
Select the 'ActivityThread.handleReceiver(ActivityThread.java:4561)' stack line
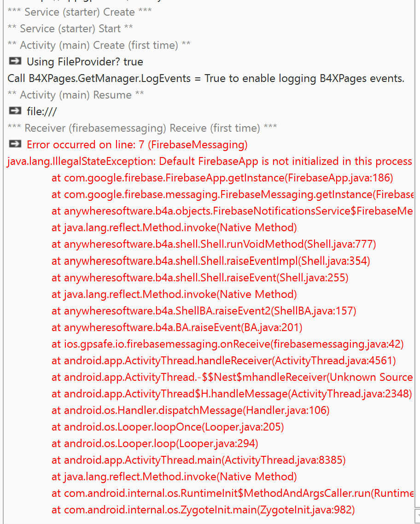tap(223, 361)
